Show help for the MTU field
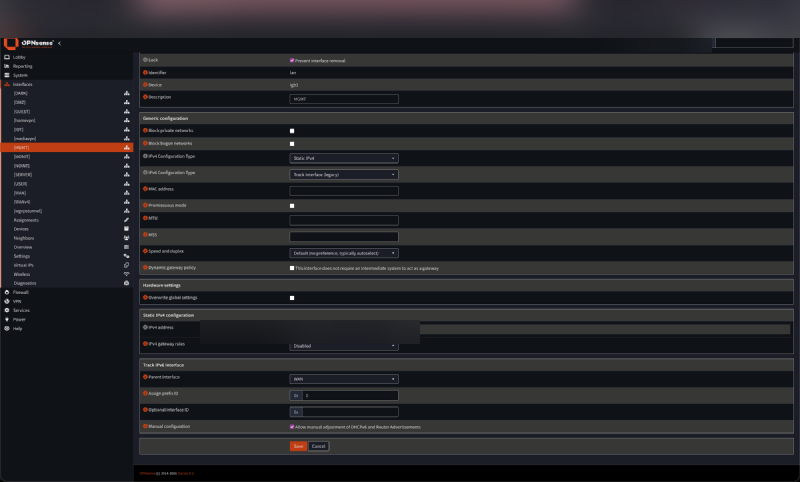This screenshot has height=482, width=800. pos(145,218)
